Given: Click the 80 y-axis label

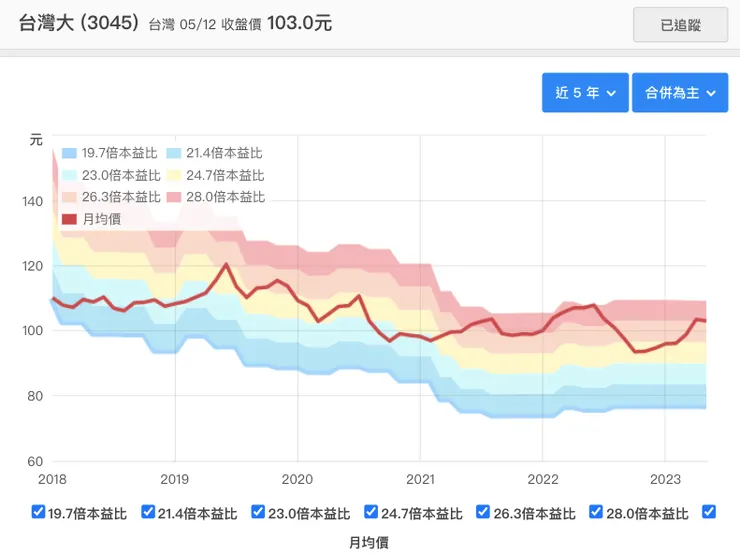Looking at the screenshot, I should pyautogui.click(x=35, y=396).
